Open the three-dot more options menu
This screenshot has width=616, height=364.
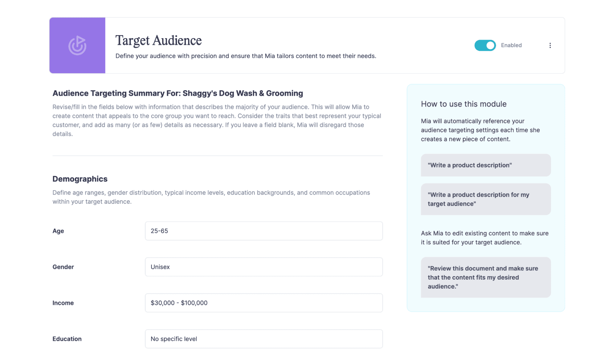pyautogui.click(x=550, y=46)
